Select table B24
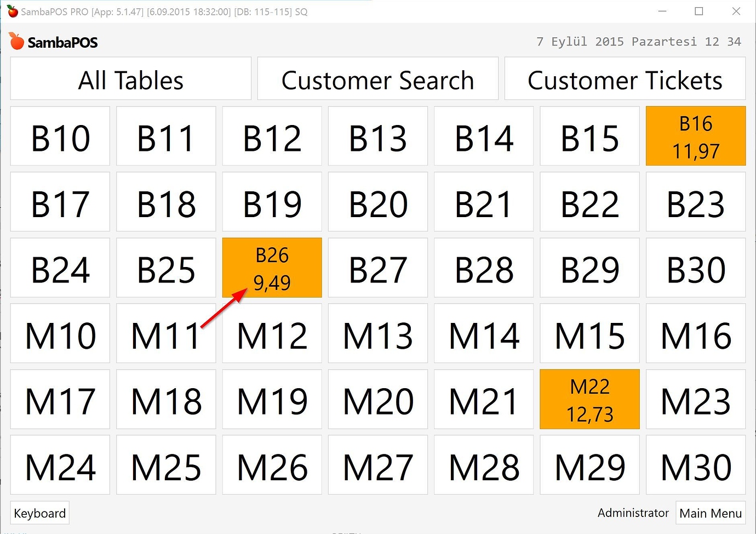 pyautogui.click(x=60, y=268)
